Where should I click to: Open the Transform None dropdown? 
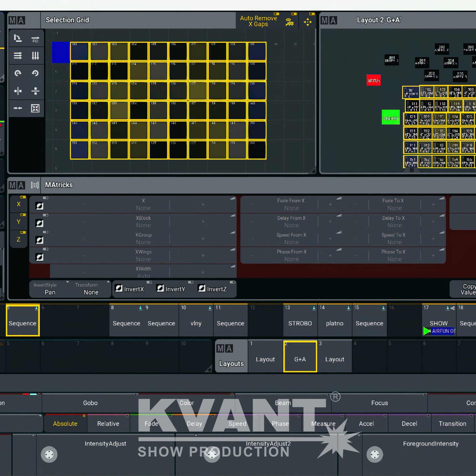click(x=91, y=289)
